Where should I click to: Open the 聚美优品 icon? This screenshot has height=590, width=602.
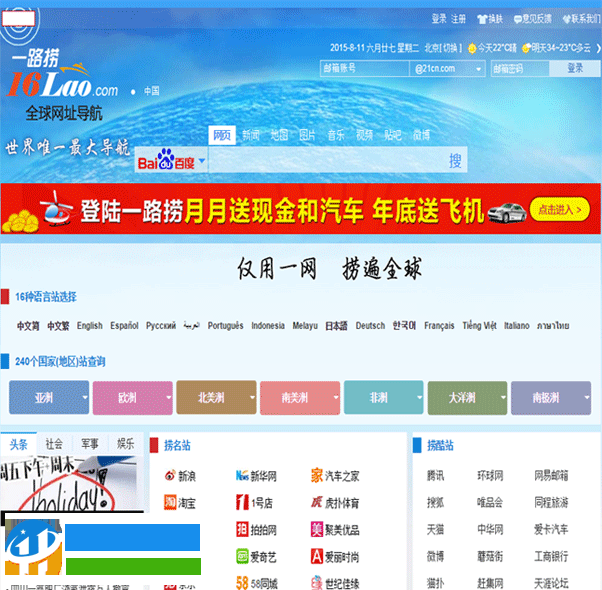pos(317,529)
